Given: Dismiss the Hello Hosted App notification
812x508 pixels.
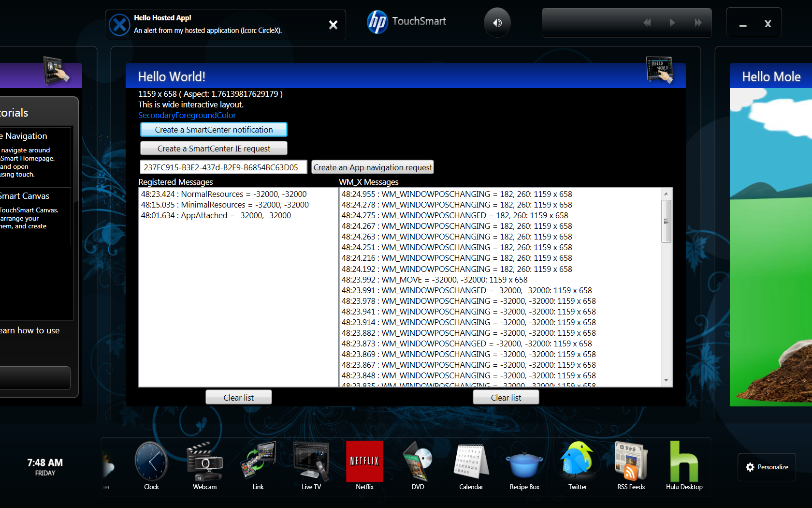Looking at the screenshot, I should click(x=333, y=25).
